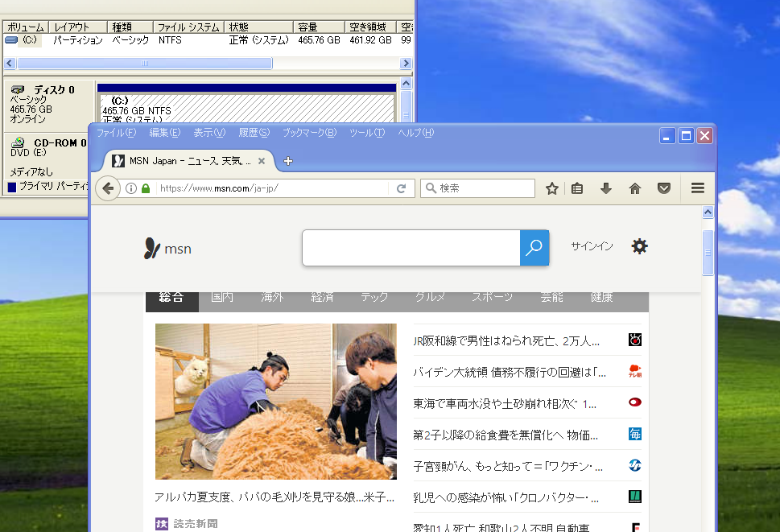Open ツール(T) menu in Firefox
Screen dimensions: 780x532
[367, 133]
